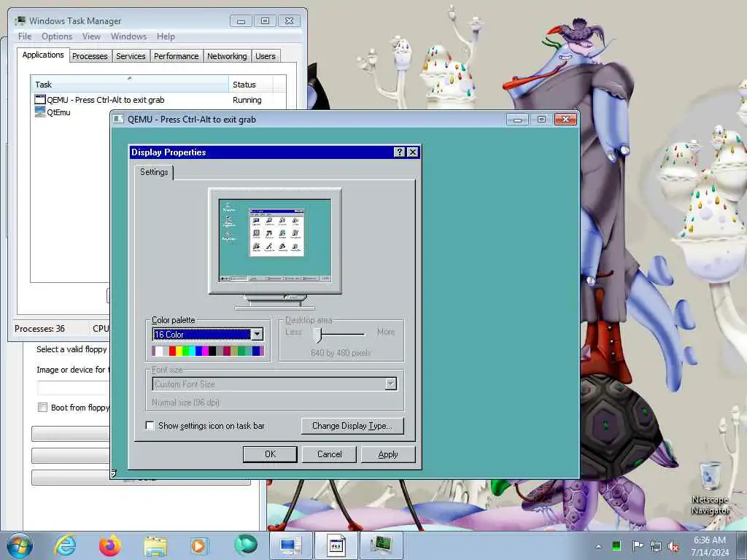Open Windows Explorer folder icon on taskbar
747x560 pixels.
pos(155,546)
